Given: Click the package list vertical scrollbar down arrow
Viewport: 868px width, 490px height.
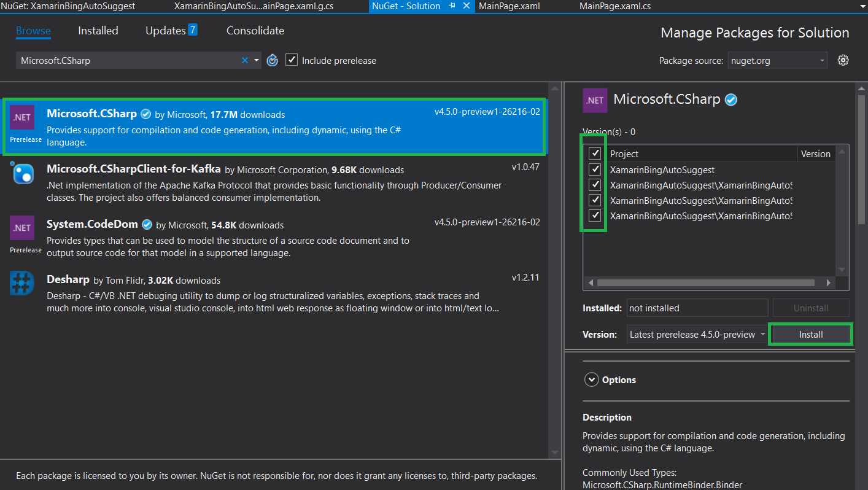Looking at the screenshot, I should [x=554, y=452].
